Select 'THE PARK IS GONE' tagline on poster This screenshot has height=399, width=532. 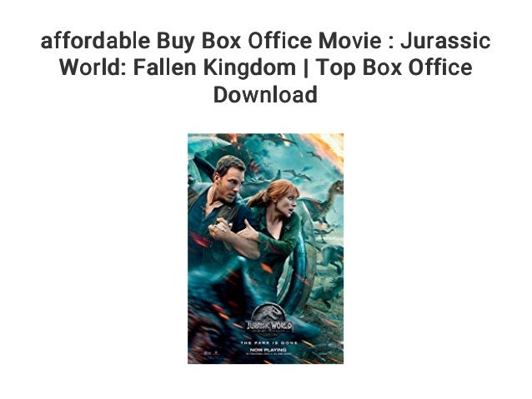[269, 342]
